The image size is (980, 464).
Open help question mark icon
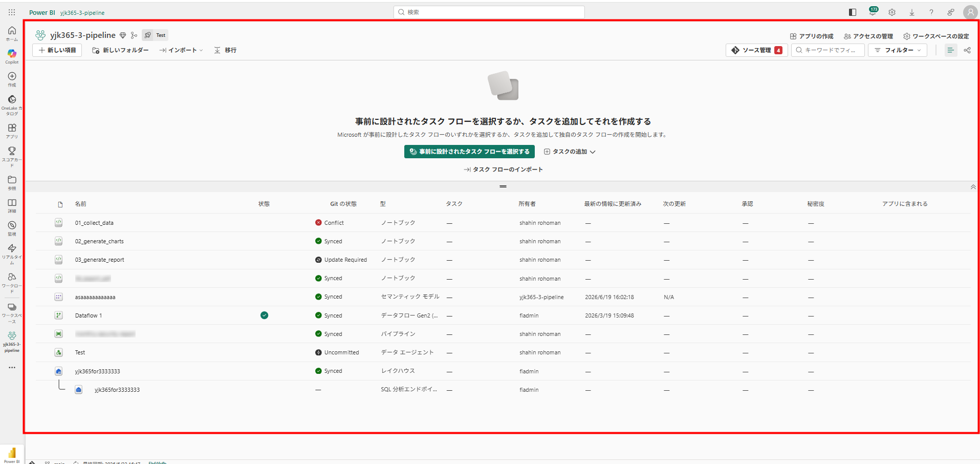(931, 12)
